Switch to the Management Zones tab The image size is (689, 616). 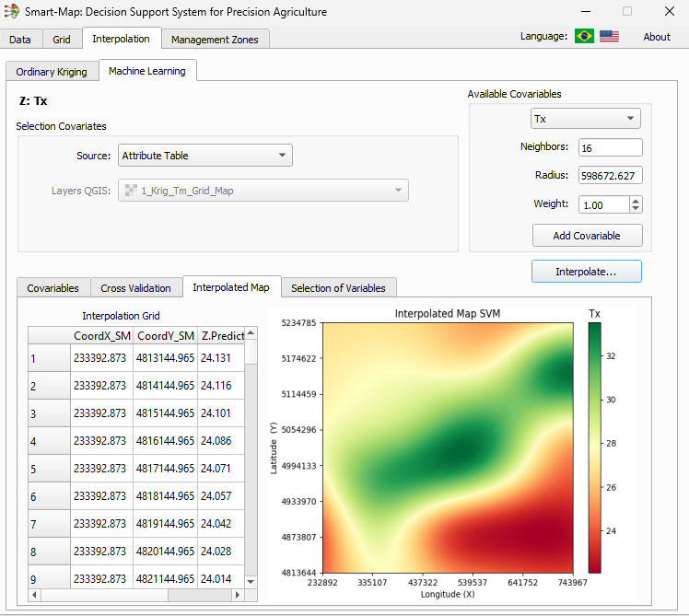(x=216, y=39)
